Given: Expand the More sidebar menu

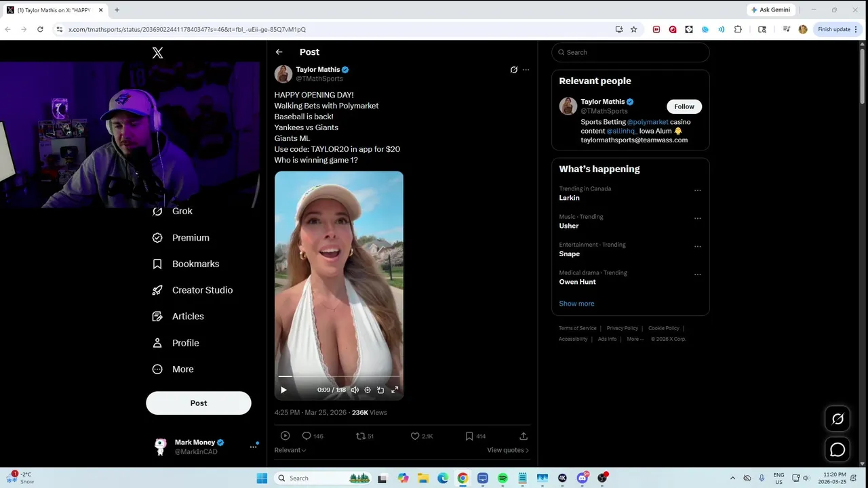Looking at the screenshot, I should pyautogui.click(x=174, y=369).
